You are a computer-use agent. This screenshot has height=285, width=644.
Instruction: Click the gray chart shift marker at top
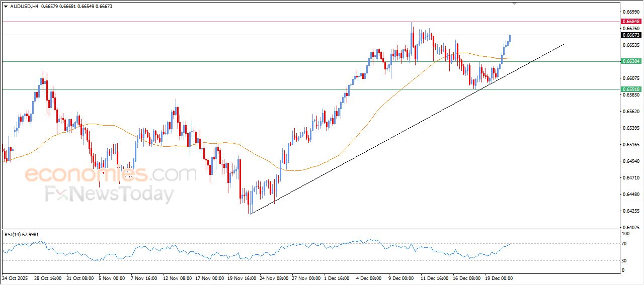coord(514,3)
